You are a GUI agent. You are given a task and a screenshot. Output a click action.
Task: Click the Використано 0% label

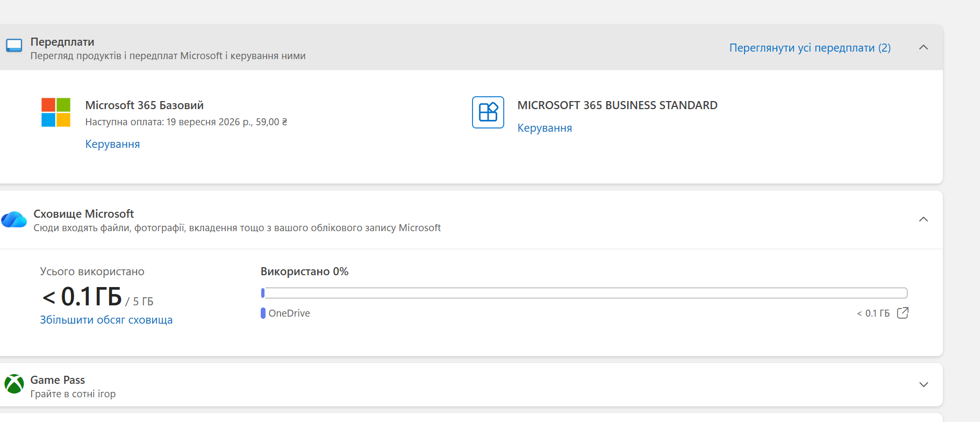pos(304,271)
